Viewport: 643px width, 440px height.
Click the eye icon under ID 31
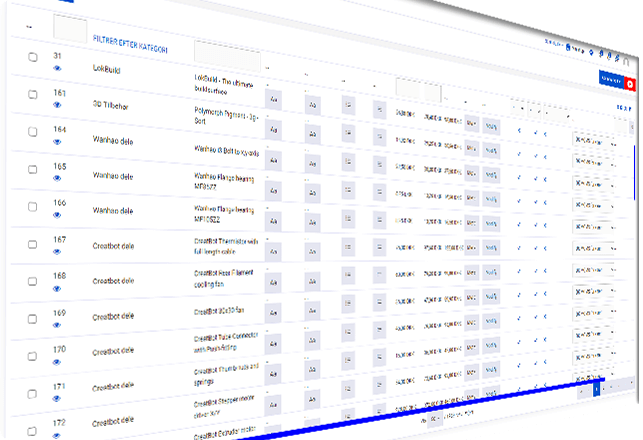pyautogui.click(x=58, y=68)
